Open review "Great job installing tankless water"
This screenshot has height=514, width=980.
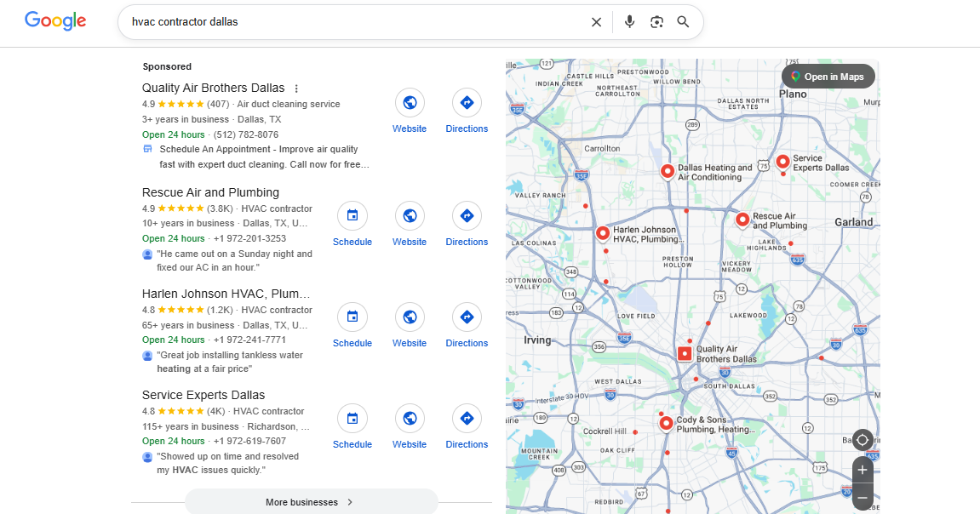(230, 362)
